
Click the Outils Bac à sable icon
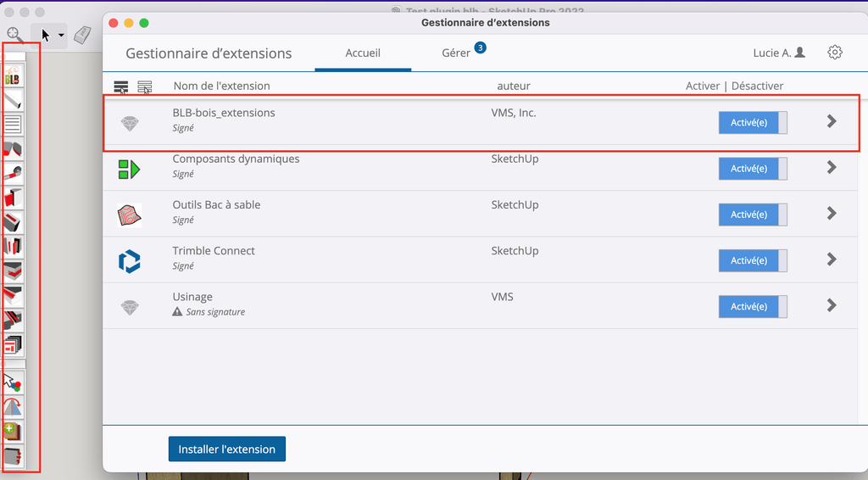(130, 215)
